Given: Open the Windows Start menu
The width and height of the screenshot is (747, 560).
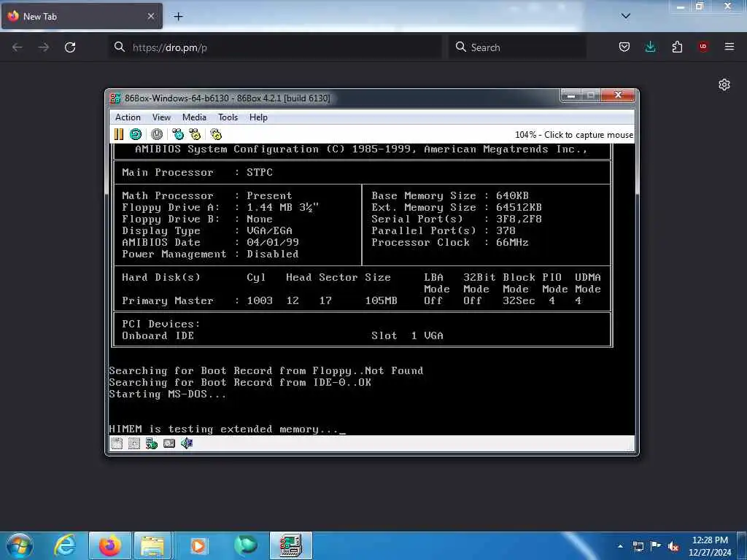Looking at the screenshot, I should tap(19, 545).
